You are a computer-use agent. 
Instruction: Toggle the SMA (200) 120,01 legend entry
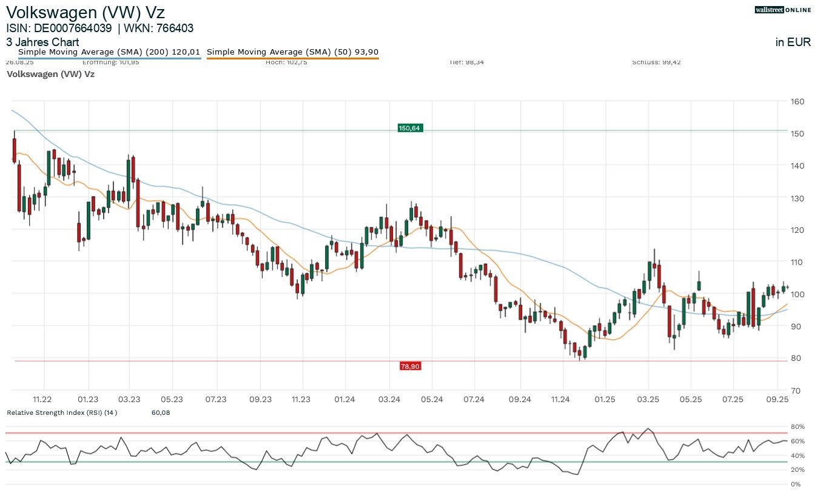click(x=109, y=52)
